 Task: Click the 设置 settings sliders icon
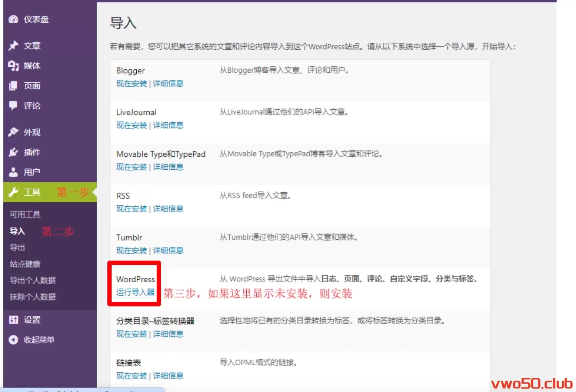13,320
